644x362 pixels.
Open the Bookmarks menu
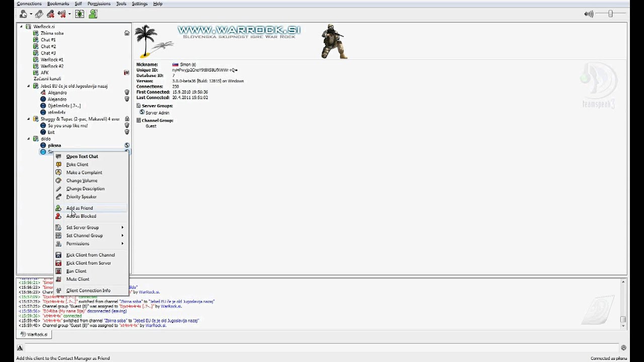[x=58, y=4]
